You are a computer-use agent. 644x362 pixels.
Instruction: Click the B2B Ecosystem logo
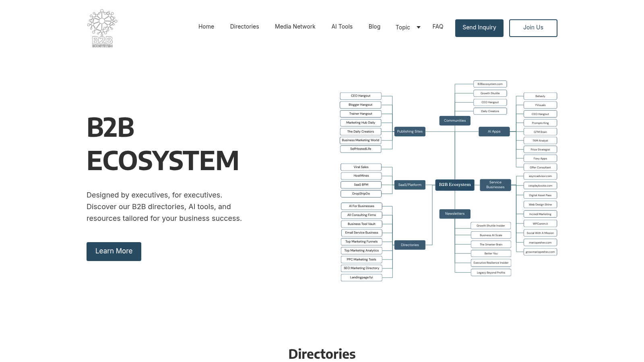tap(102, 28)
